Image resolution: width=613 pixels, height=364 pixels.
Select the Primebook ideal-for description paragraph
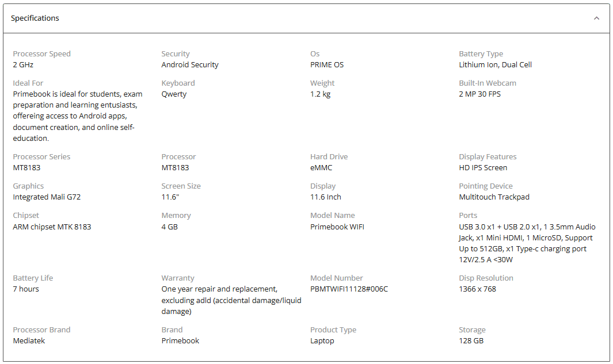click(x=77, y=116)
